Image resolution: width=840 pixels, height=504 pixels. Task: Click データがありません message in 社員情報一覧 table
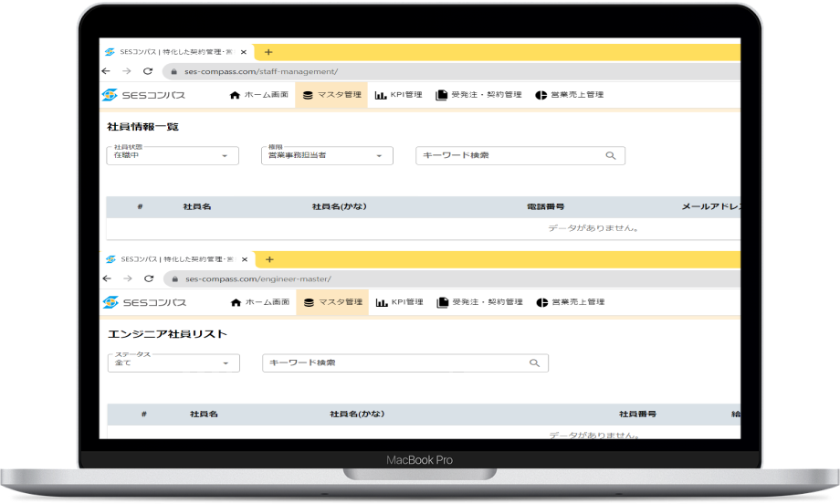(x=593, y=228)
